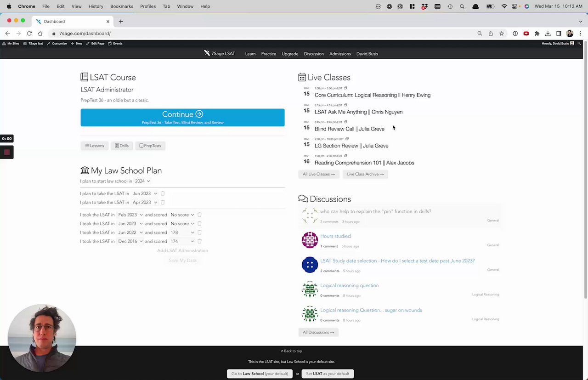
Task: Delete the Apr 2023 planned LSAT row
Action: click(163, 202)
